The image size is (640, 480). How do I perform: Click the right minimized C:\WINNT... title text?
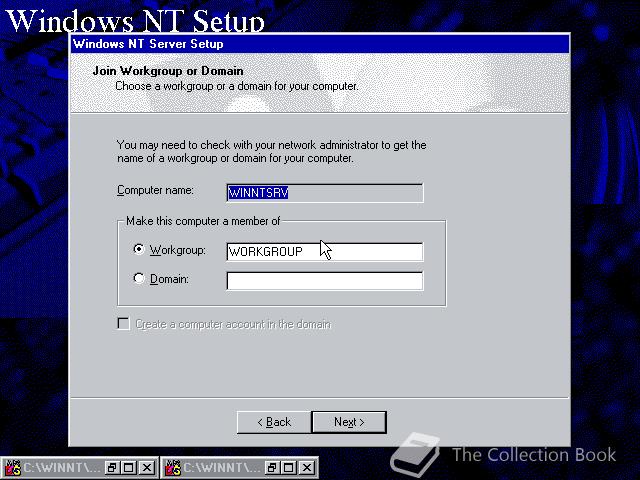tap(222, 468)
